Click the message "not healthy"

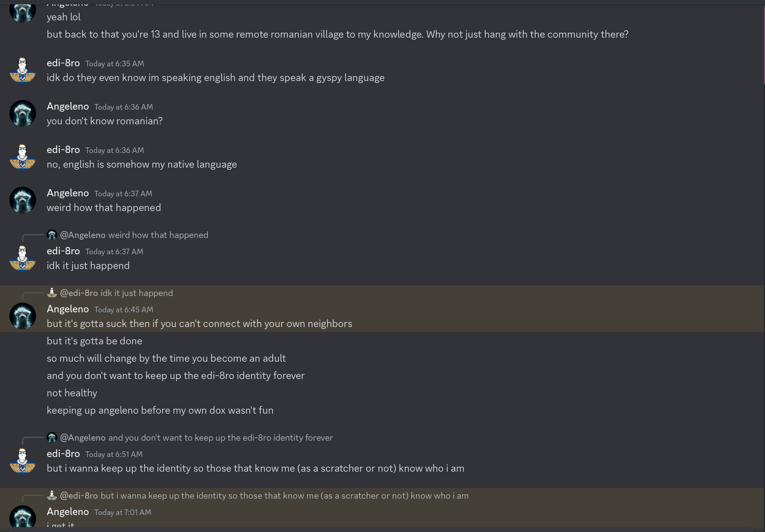point(72,393)
